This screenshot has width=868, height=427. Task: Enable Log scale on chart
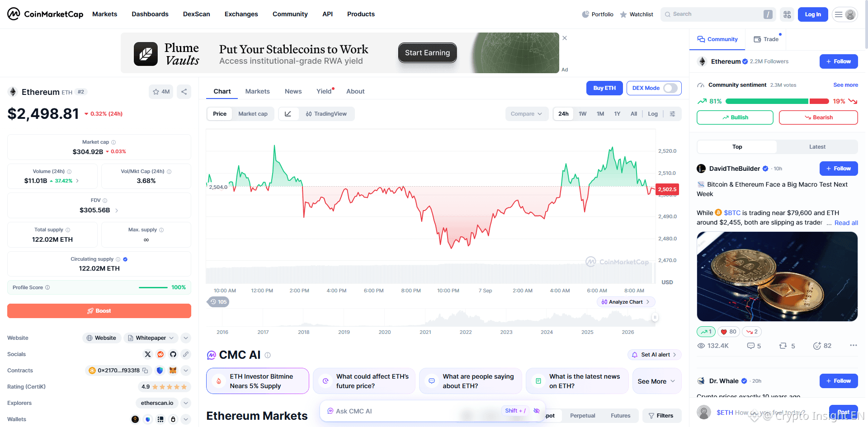(x=653, y=114)
